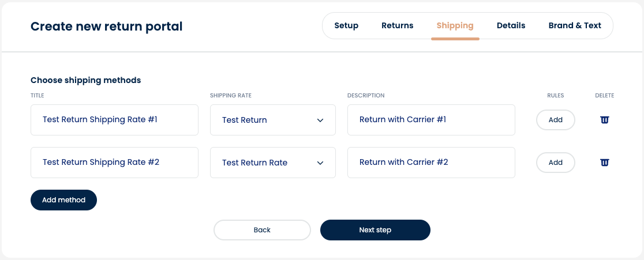Edit title field Test Return Shipping Rate #1
Image resolution: width=644 pixels, height=260 pixels.
pos(115,120)
